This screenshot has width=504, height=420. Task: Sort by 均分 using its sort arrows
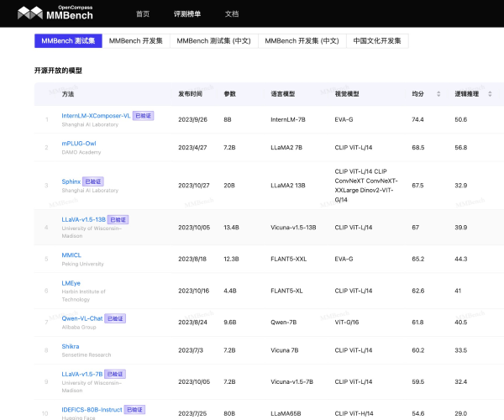point(438,94)
